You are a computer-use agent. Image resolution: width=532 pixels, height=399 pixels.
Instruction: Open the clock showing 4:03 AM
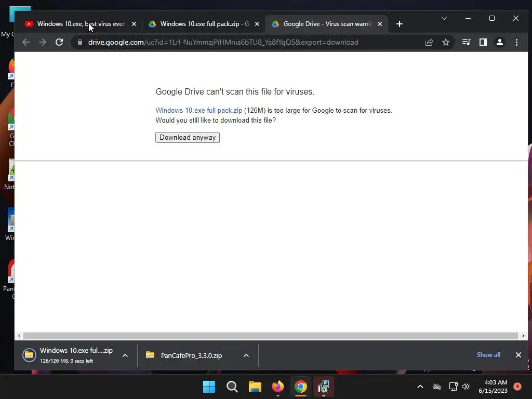(493, 387)
